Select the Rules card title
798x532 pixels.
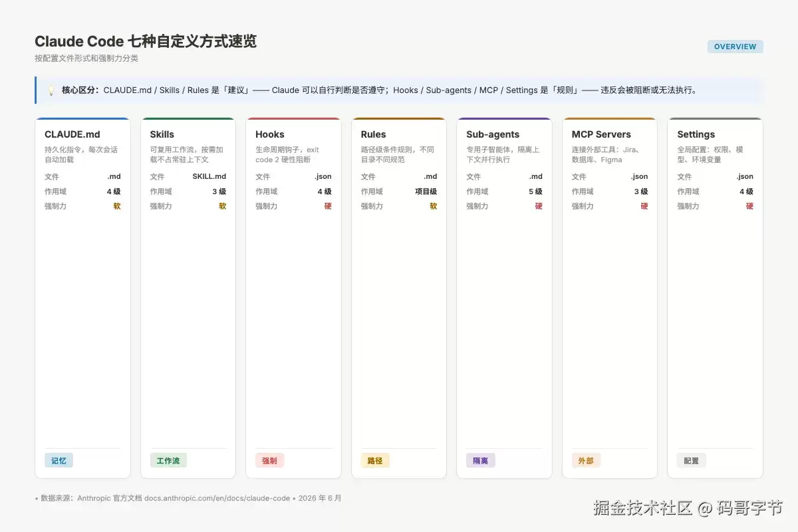pos(374,134)
